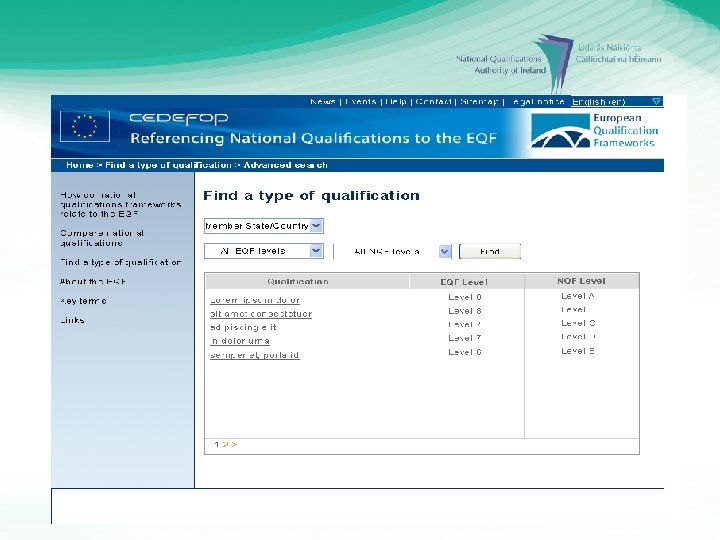Click the National Qualifications Authority of Ireland logo
720x540 pixels.
point(558,63)
